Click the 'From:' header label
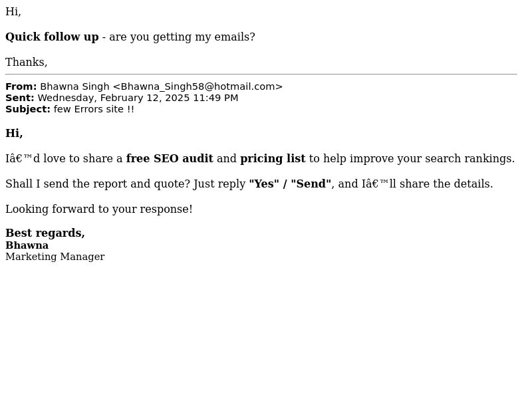Image resolution: width=532 pixels, height=399 pixels. (21, 86)
